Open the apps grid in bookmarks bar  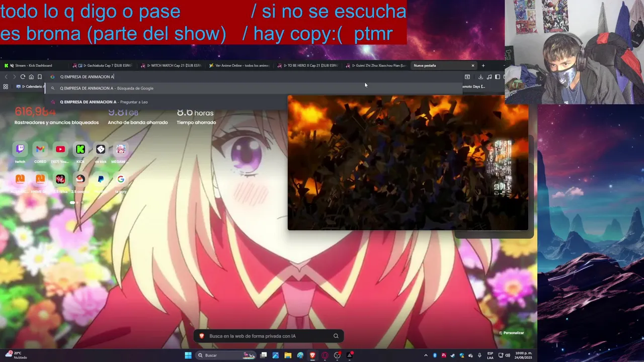tap(6, 86)
